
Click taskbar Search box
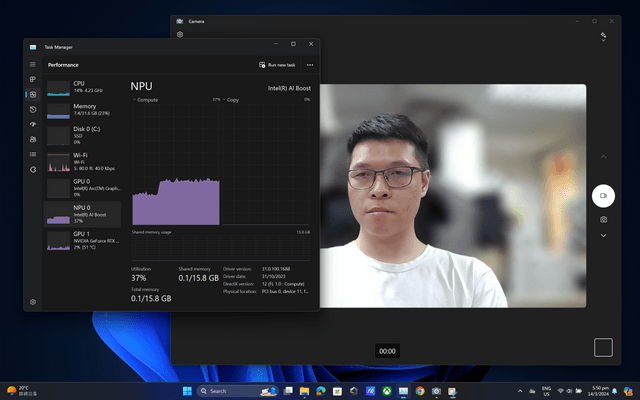point(238,391)
